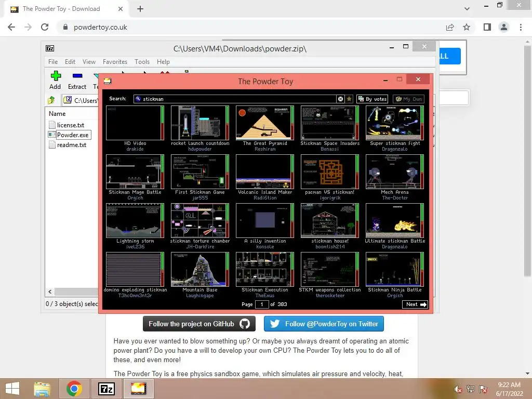Image resolution: width=532 pixels, height=399 pixels.
Task: Open stickman house thumbnail
Action: [330, 220]
